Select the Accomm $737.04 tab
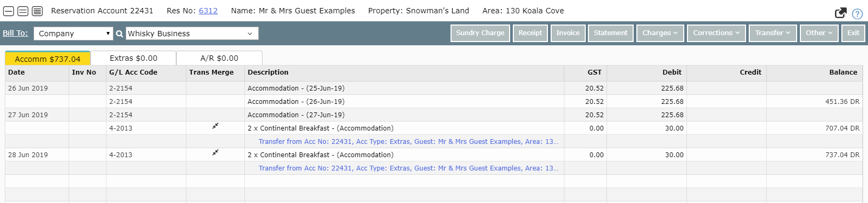Screen dimensions: 868x203 [47, 59]
